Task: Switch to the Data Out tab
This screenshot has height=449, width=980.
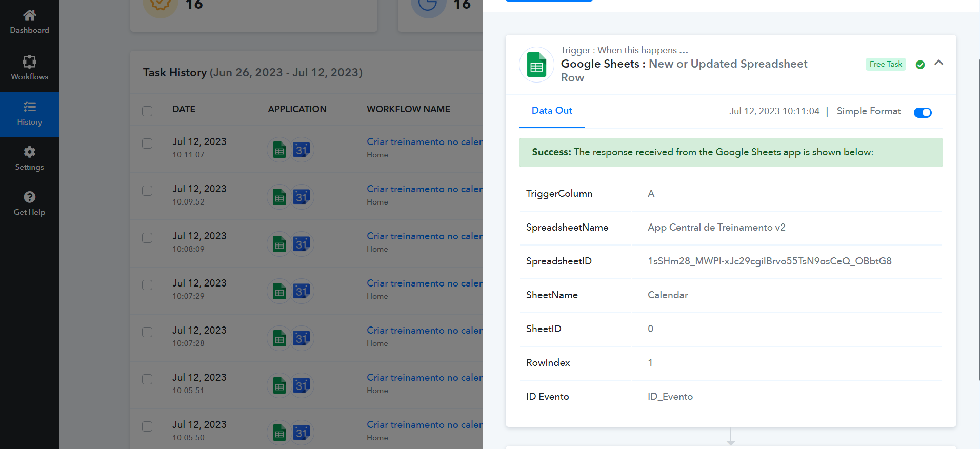Action: [552, 111]
